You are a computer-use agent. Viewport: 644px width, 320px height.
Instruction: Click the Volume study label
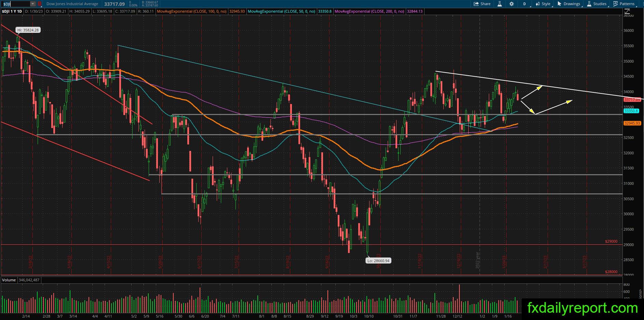(x=9, y=280)
